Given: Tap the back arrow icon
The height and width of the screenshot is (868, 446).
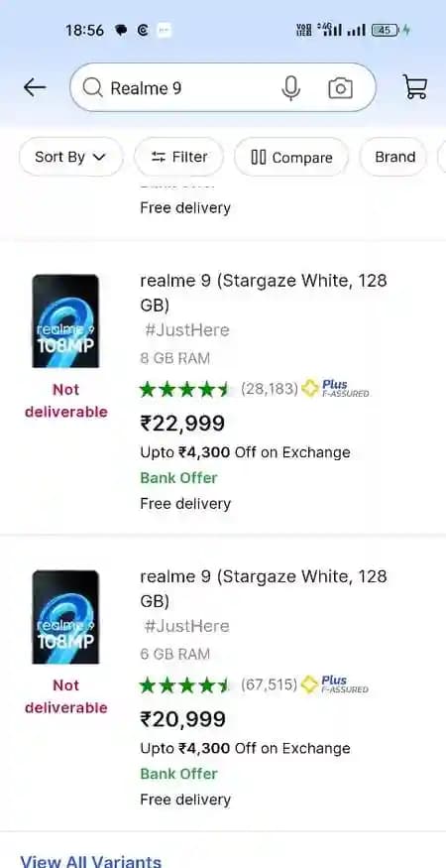Looking at the screenshot, I should tap(35, 87).
